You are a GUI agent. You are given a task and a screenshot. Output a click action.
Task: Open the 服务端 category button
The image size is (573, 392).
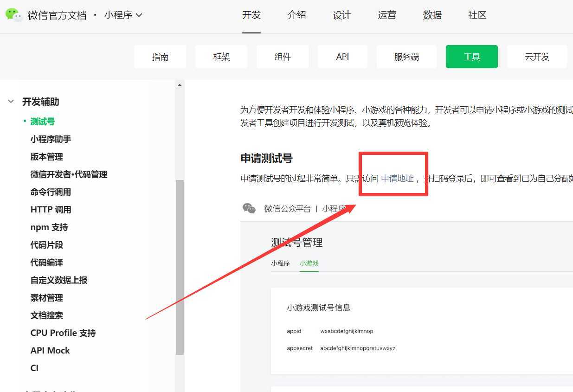pos(406,57)
